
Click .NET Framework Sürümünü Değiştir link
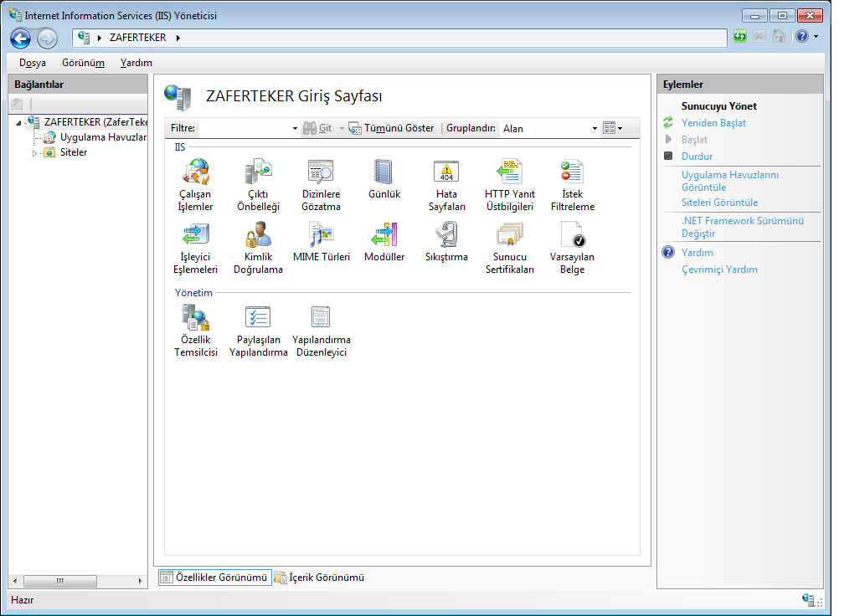point(742,227)
